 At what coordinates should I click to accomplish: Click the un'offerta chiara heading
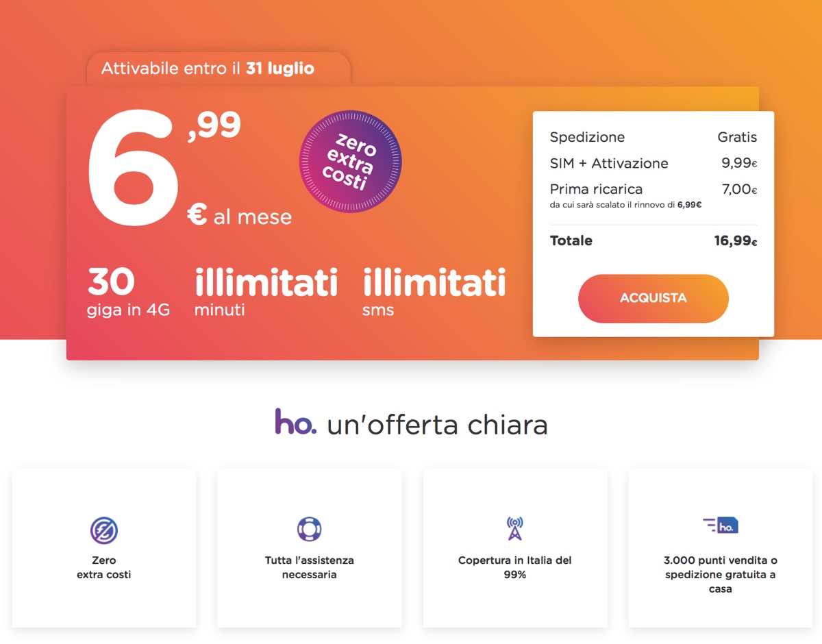click(x=435, y=424)
